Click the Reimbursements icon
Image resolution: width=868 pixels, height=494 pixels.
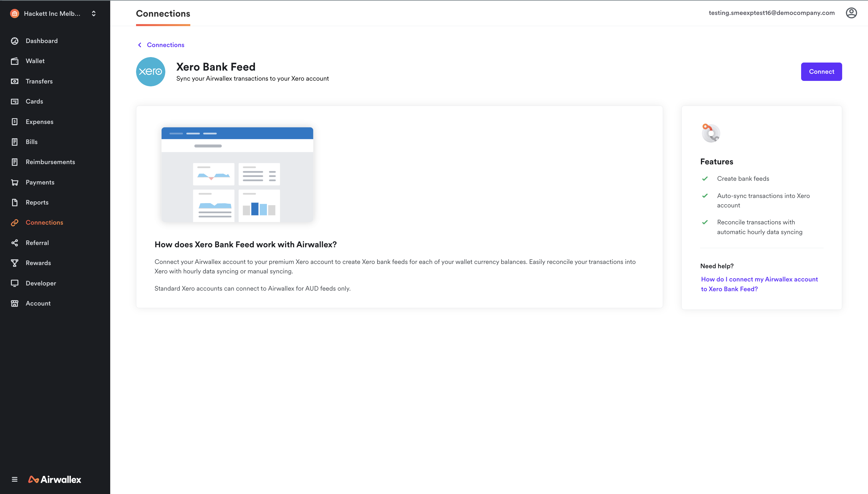pos(15,162)
